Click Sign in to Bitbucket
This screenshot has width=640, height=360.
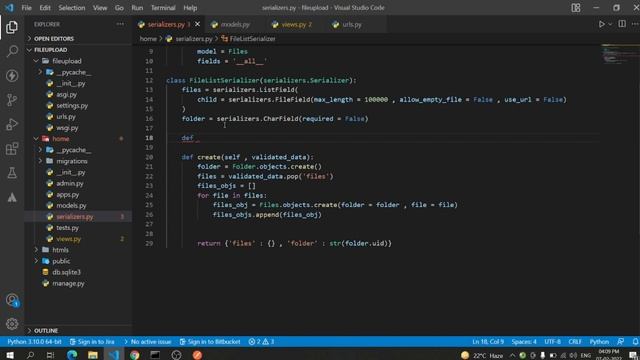pos(210,342)
